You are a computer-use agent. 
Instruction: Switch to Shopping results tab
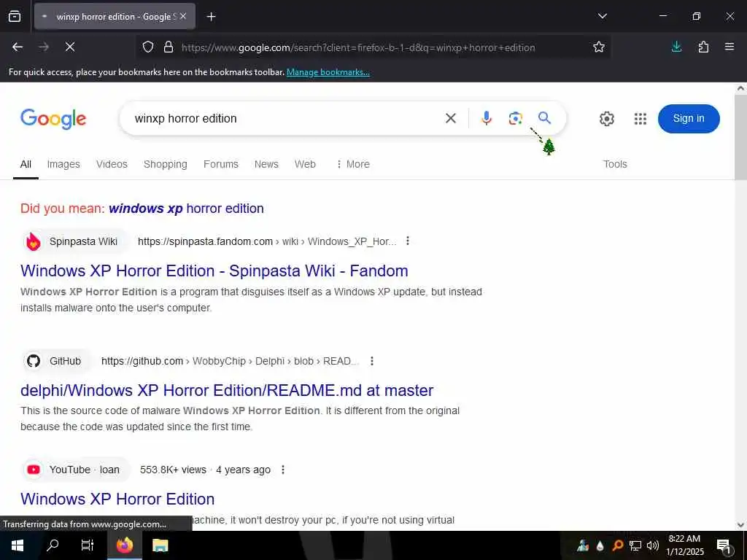[x=166, y=164]
